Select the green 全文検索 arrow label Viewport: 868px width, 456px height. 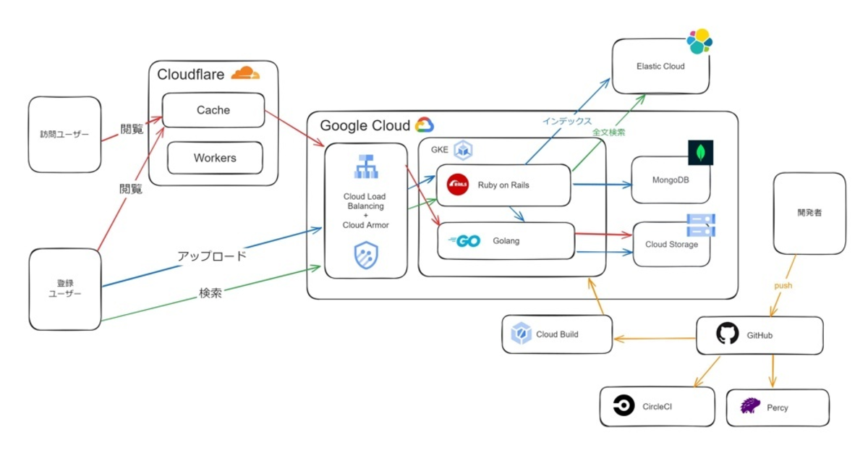click(x=609, y=132)
